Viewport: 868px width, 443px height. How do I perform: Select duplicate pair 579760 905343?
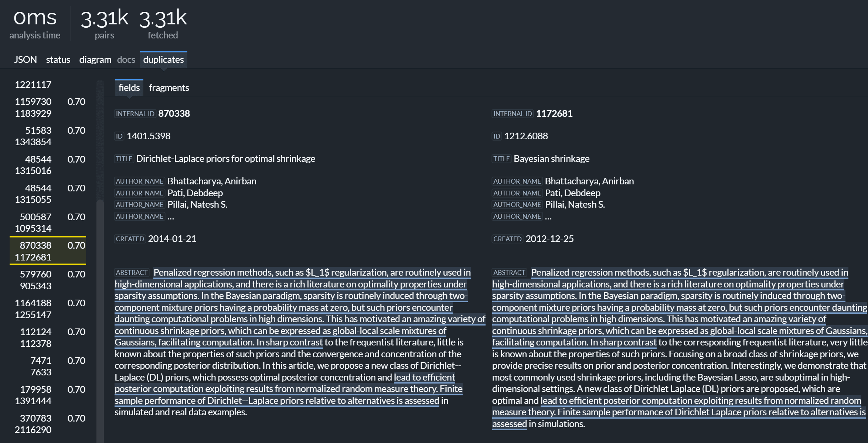pyautogui.click(x=48, y=279)
